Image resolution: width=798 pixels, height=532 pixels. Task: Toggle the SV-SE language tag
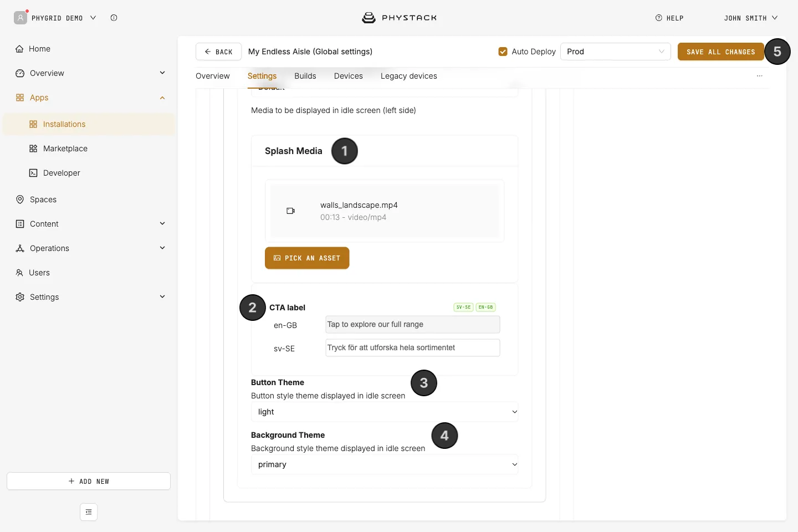coord(463,307)
